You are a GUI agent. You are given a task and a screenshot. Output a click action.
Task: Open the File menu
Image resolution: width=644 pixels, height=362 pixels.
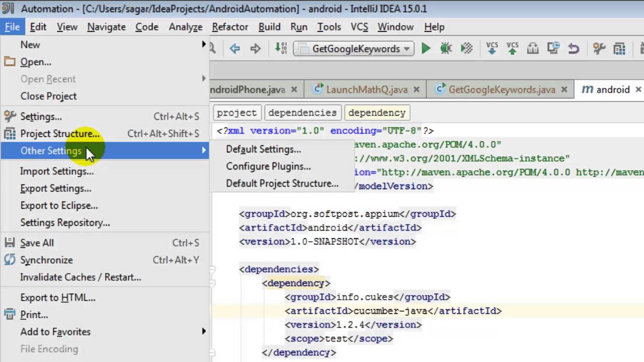[x=12, y=27]
